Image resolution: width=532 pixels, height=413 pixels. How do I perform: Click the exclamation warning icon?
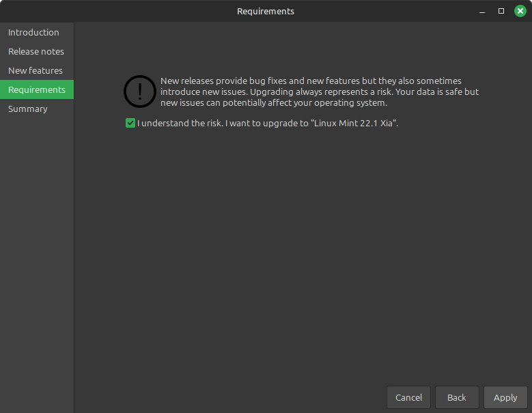(x=139, y=91)
